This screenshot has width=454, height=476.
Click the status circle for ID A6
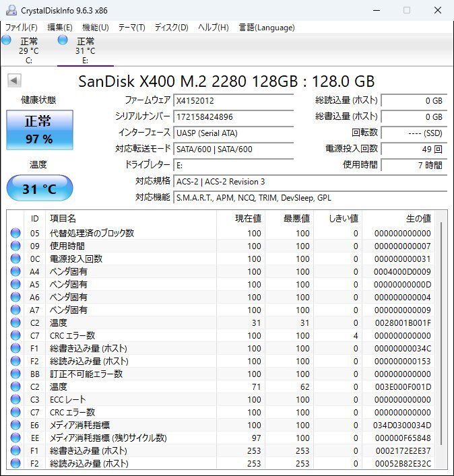[x=15, y=297]
